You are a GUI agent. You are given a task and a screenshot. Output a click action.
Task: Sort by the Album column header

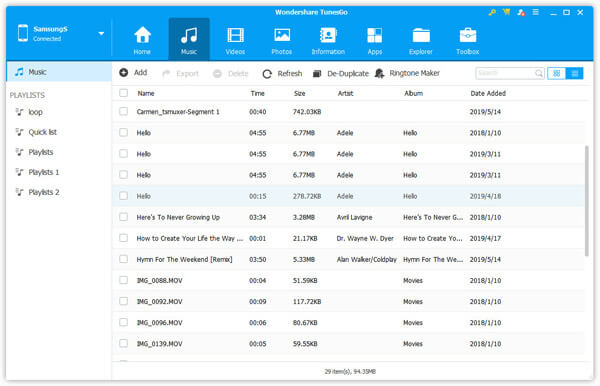click(414, 93)
